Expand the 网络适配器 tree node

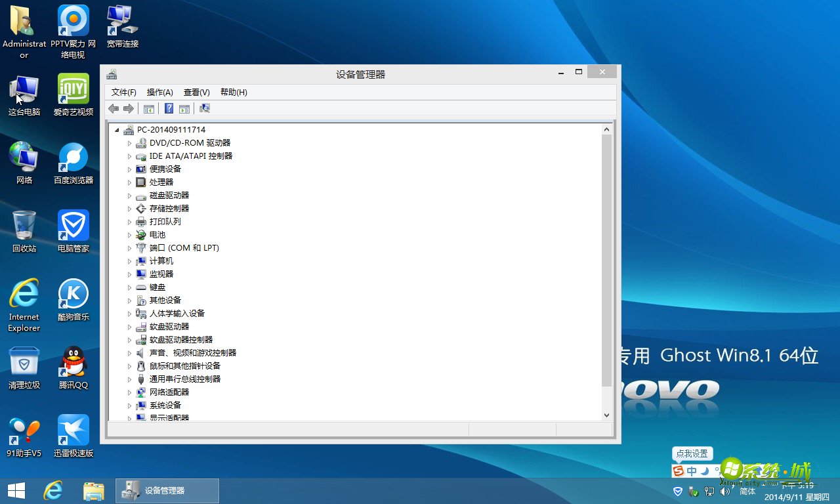pos(130,392)
